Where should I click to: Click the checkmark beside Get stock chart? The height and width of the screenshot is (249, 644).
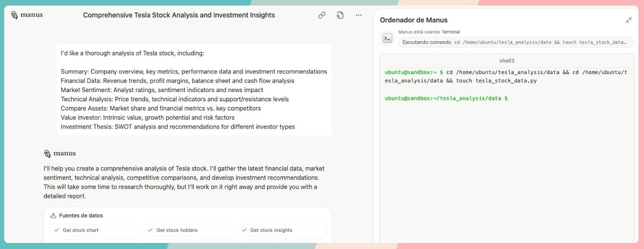coord(57,230)
